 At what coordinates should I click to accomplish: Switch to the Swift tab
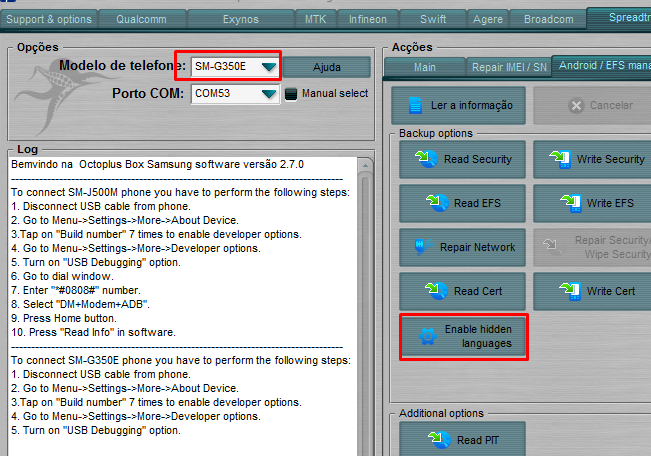[433, 19]
